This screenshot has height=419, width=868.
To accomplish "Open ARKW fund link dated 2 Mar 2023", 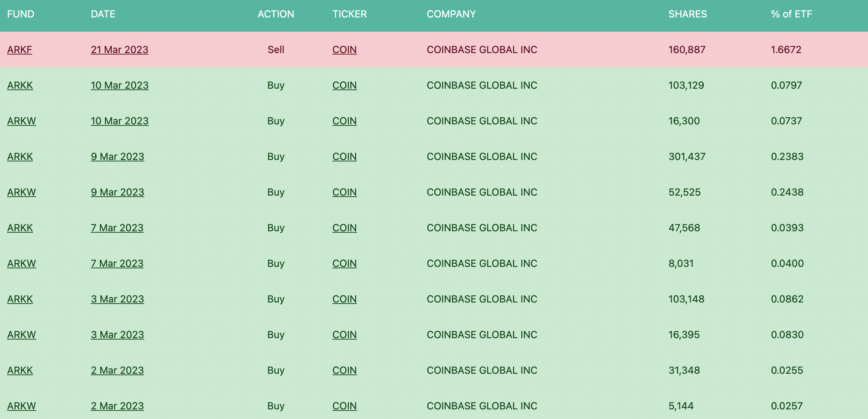I will [x=21, y=406].
